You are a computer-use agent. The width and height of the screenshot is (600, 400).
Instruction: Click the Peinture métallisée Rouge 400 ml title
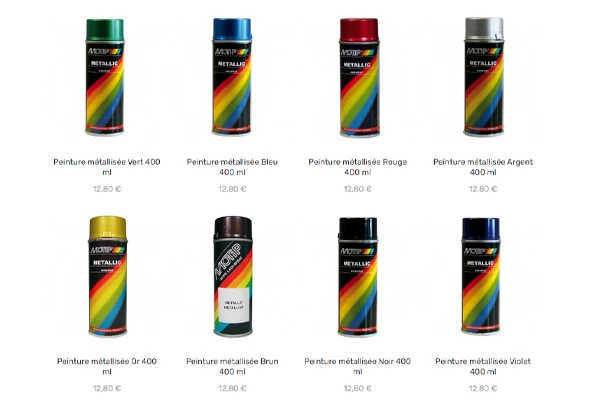click(357, 167)
